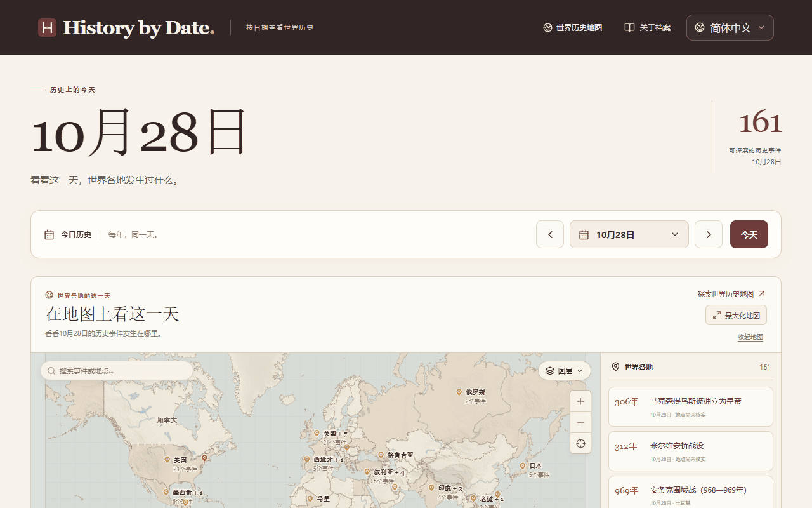Image resolution: width=812 pixels, height=508 pixels.
Task: Go to the next day arrow
Action: pyautogui.click(x=709, y=234)
